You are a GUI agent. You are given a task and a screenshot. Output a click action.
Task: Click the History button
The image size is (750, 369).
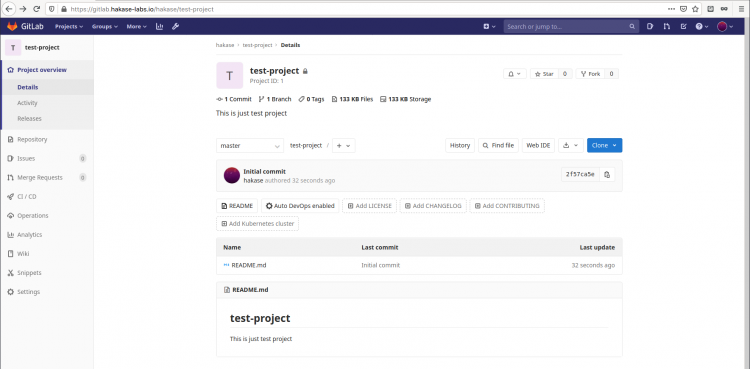pos(460,145)
